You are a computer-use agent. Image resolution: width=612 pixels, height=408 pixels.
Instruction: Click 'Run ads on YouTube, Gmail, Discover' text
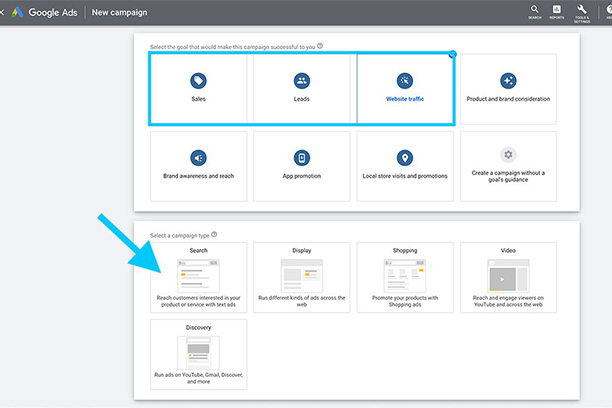198,378
